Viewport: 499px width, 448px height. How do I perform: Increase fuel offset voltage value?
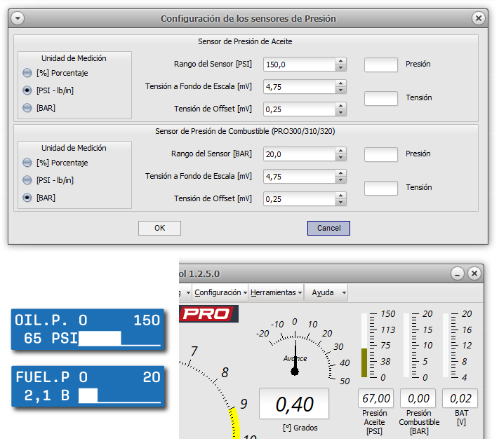(340, 195)
